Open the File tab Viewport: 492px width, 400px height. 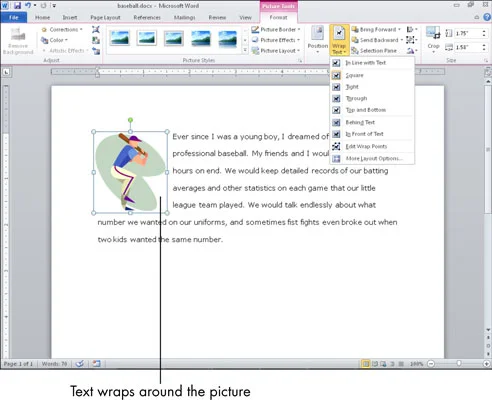[x=14, y=17]
